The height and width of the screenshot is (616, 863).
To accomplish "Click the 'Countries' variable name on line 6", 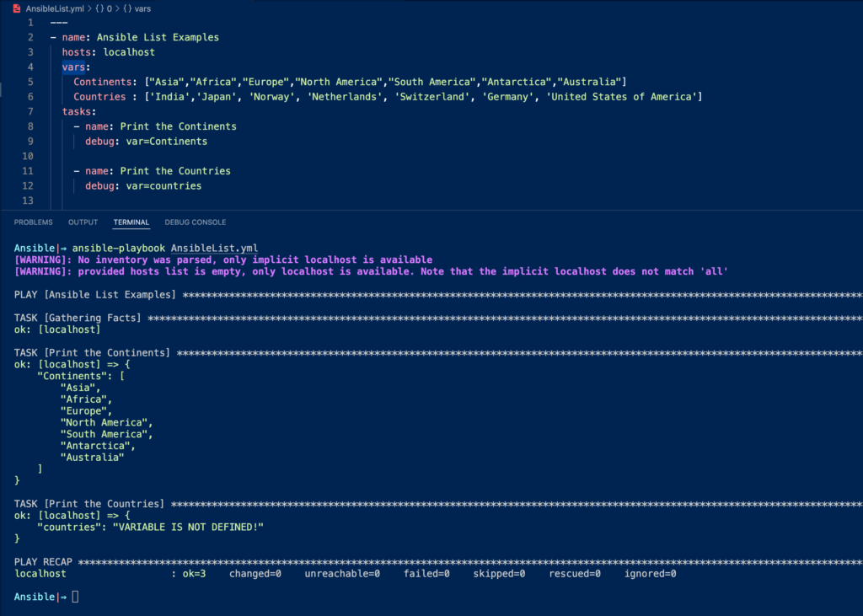I will (x=98, y=96).
